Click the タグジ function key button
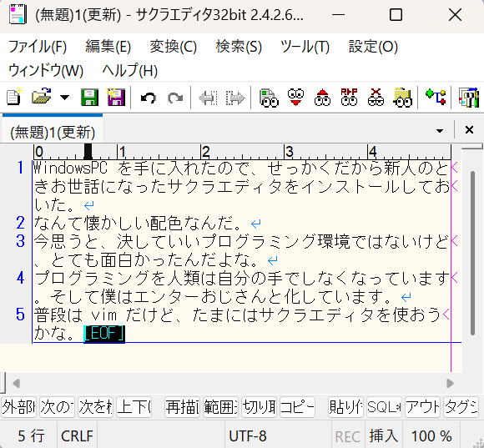The width and height of the screenshot is (484, 448). click(461, 407)
